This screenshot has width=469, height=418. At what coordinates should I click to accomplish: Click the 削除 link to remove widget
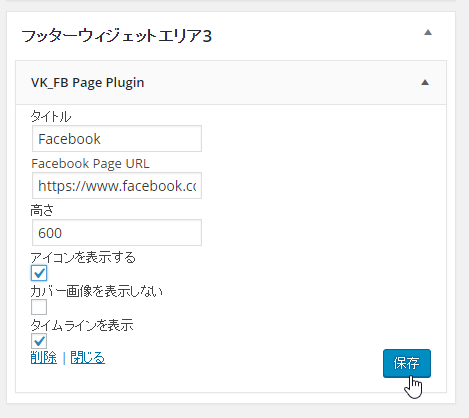pyautogui.click(x=44, y=358)
